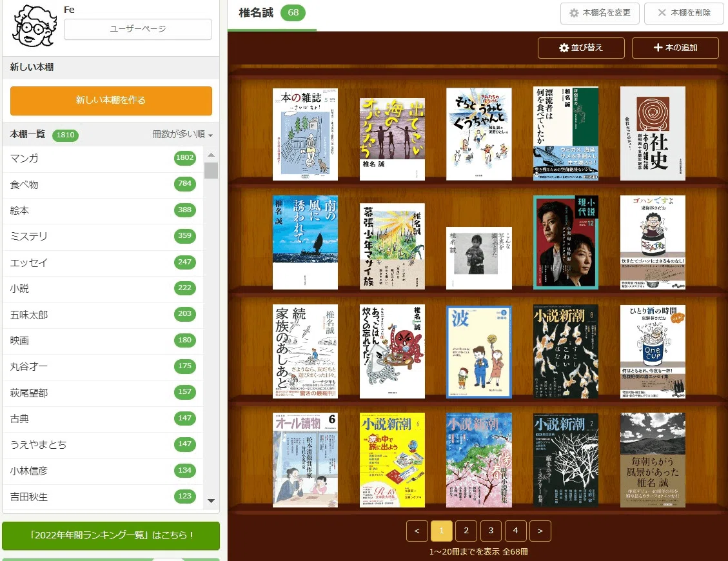This screenshot has width=728, height=561.
Task: Click the 本の追加 add book button
Action: (x=676, y=48)
